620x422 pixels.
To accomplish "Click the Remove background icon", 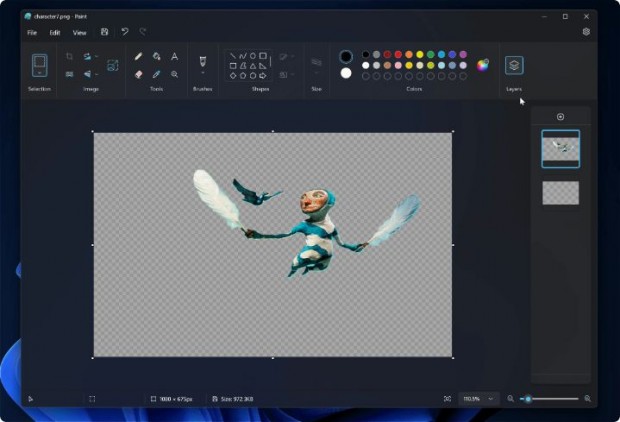I will [69, 74].
